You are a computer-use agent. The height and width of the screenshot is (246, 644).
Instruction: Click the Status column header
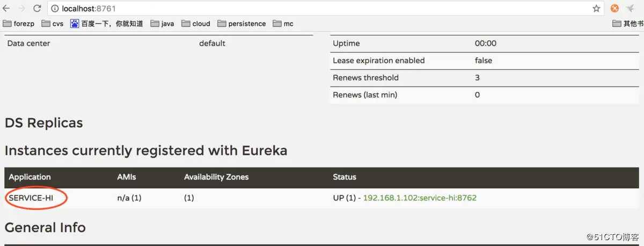345,177
